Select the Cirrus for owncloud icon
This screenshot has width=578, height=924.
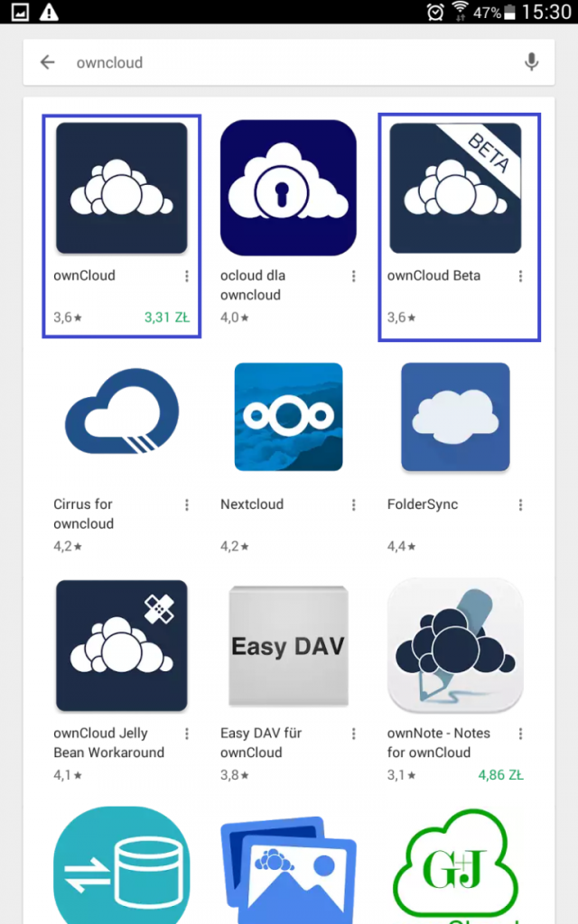[121, 416]
